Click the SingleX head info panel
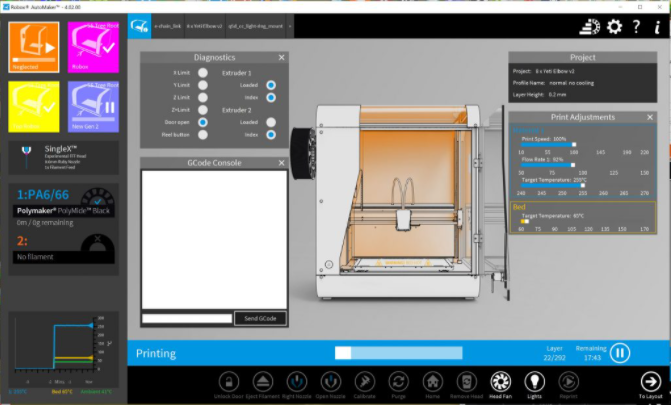 (63, 157)
